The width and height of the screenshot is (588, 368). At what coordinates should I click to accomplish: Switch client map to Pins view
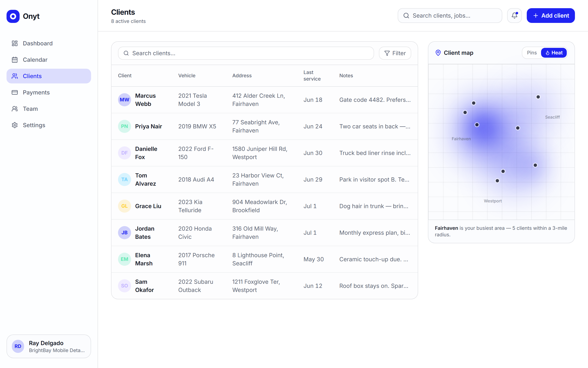click(532, 53)
